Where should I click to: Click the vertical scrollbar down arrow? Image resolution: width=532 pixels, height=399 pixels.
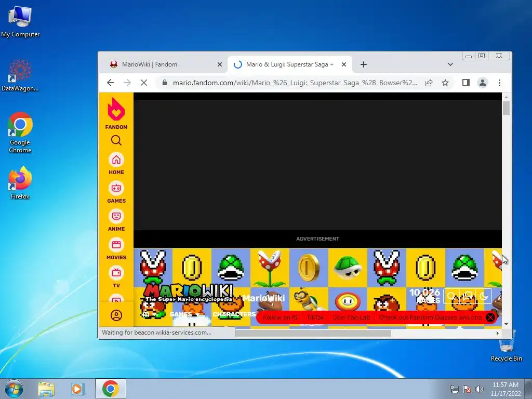[506, 324]
